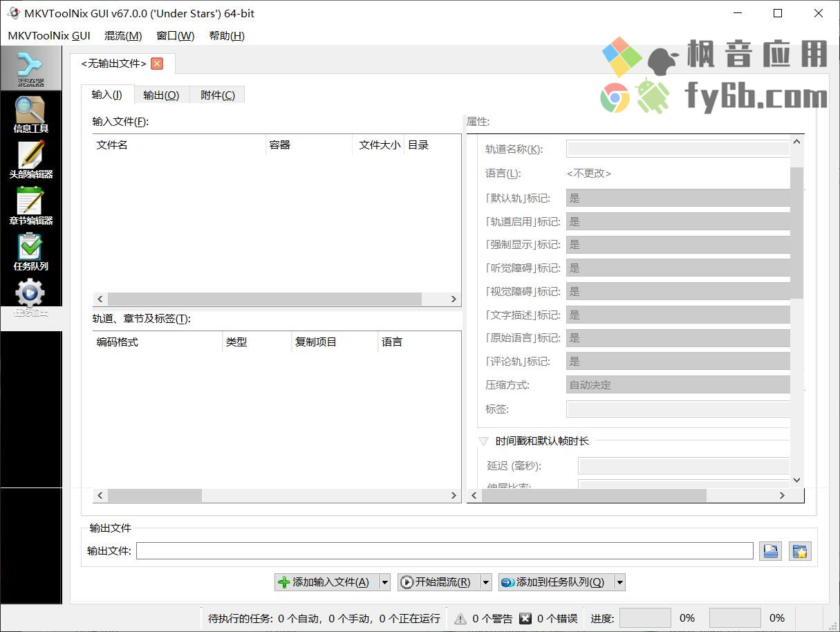Open the 头部编辑器 header editor
Image resolution: width=840 pixels, height=632 pixels.
click(x=30, y=160)
